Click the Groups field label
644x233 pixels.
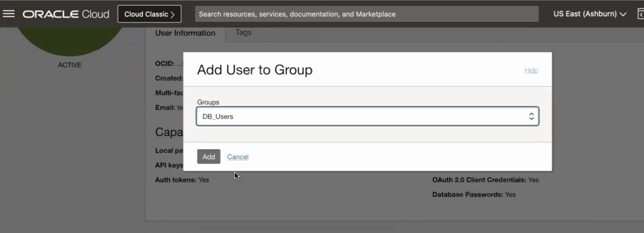pos(208,102)
